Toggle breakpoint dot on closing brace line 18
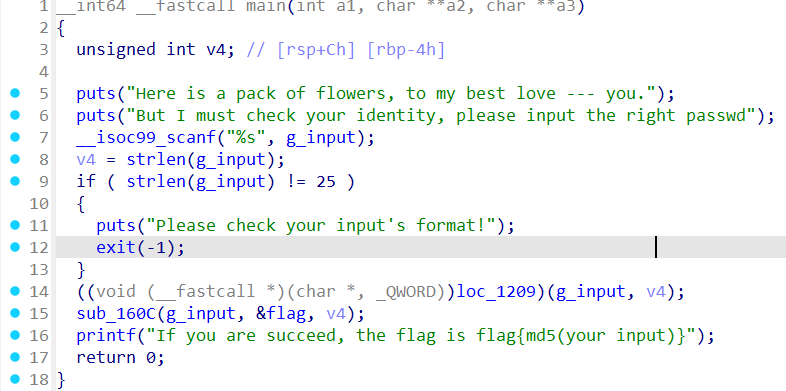The width and height of the screenshot is (786, 391). [x=15, y=378]
